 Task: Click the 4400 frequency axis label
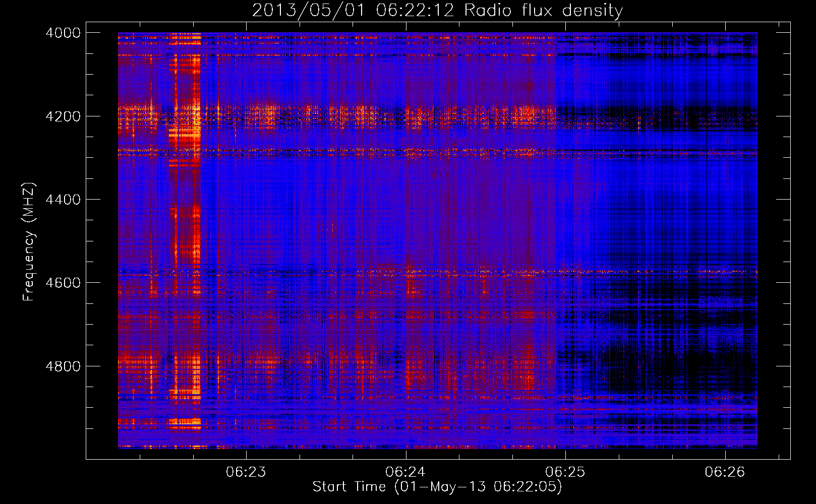coord(63,200)
